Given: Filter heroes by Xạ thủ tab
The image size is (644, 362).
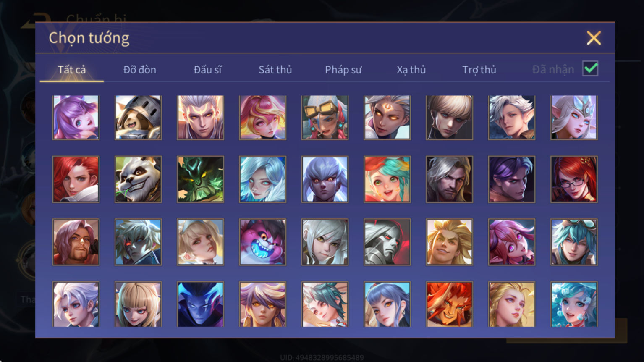Looking at the screenshot, I should (411, 70).
